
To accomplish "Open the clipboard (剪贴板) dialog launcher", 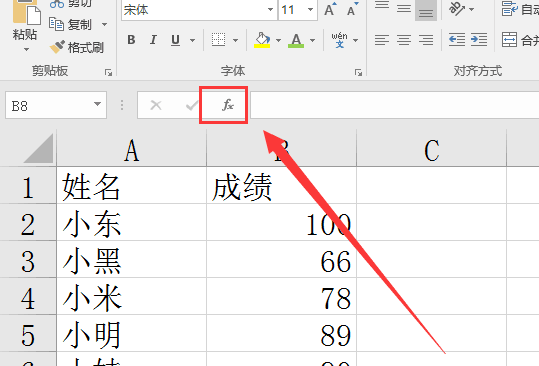I will (109, 72).
